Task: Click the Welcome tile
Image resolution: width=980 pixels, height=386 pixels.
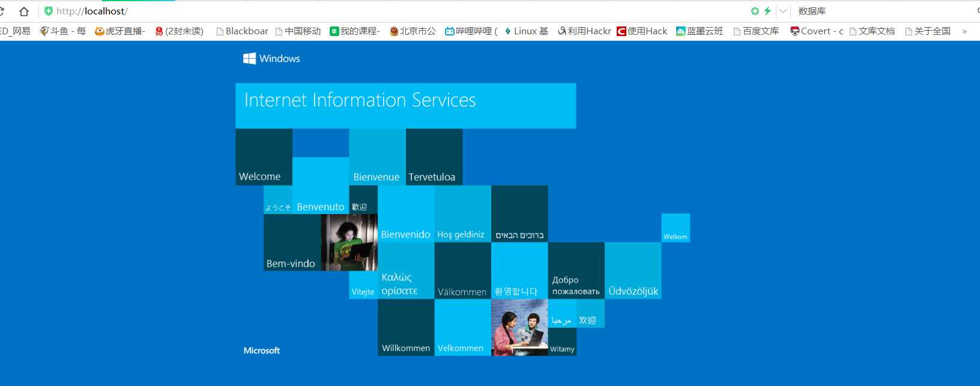Action: tap(264, 157)
